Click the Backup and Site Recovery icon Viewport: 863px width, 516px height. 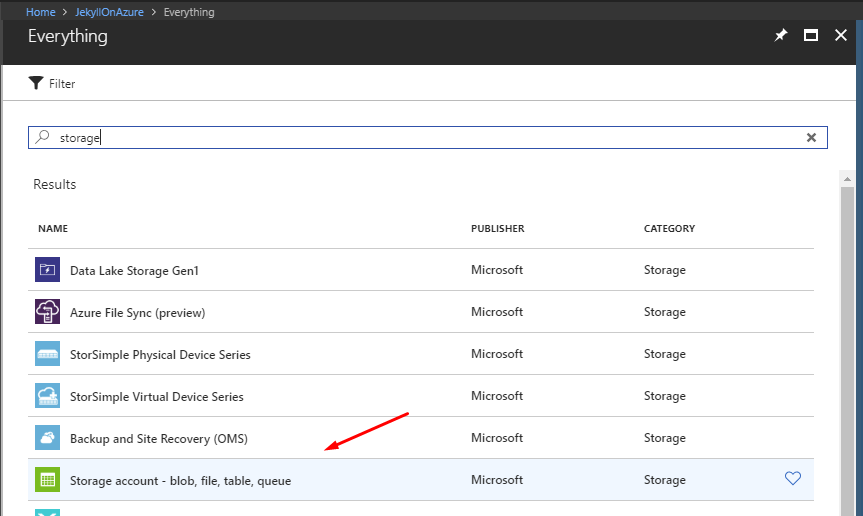[47, 437]
